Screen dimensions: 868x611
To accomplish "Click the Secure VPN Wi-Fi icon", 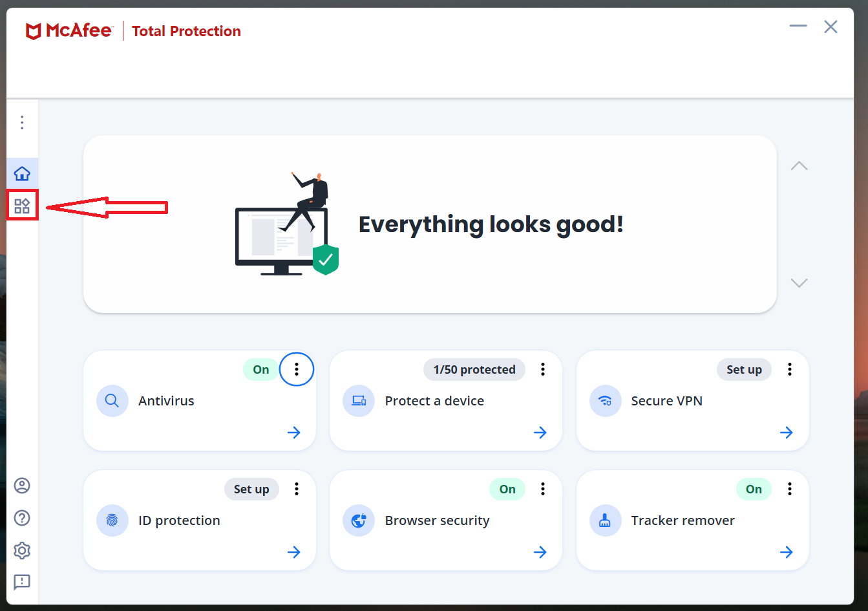I will coord(605,401).
